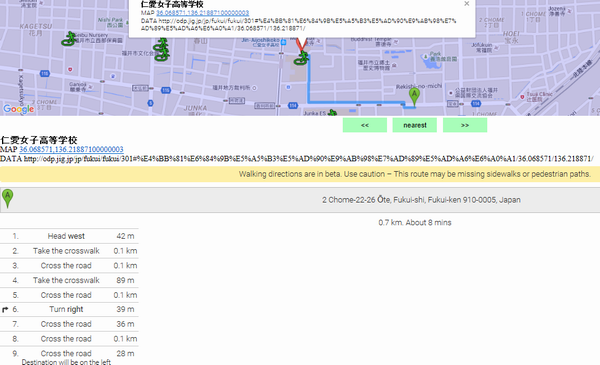The width and height of the screenshot is (600, 365).
Task: Click the runner icon at Junka ES
Action: coord(332,112)
